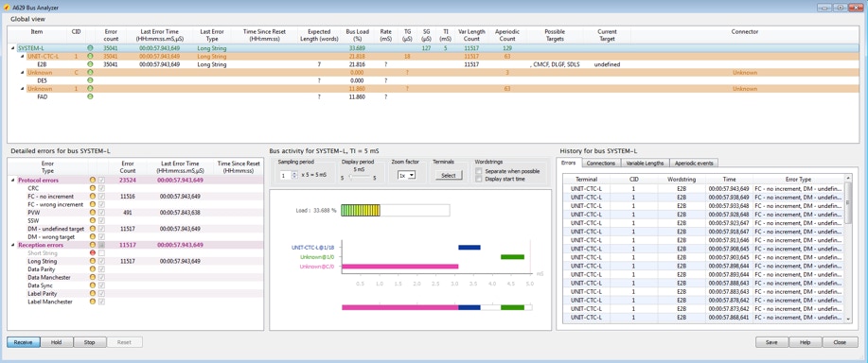
Task: Adjust the Display period slider
Action: pos(359,178)
